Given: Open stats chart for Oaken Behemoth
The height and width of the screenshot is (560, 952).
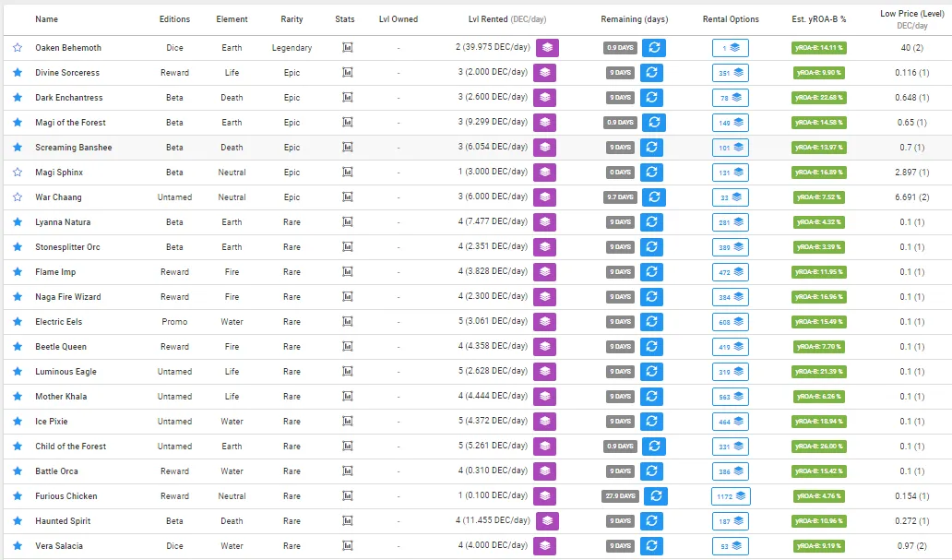Looking at the screenshot, I should (347, 47).
